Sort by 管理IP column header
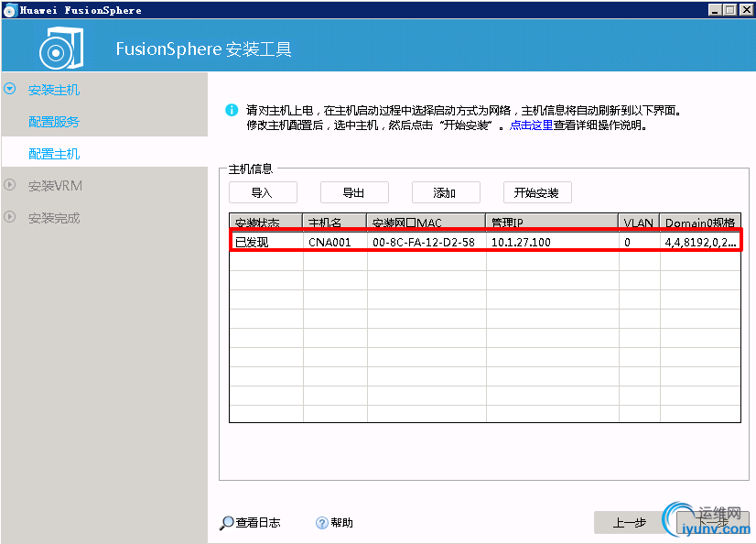Image resolution: width=756 pixels, height=544 pixels. click(x=552, y=221)
